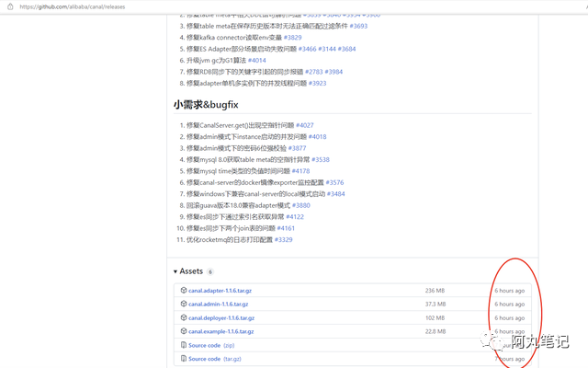Download canal.adapter-1.1.6.tar.gz

(x=220, y=290)
